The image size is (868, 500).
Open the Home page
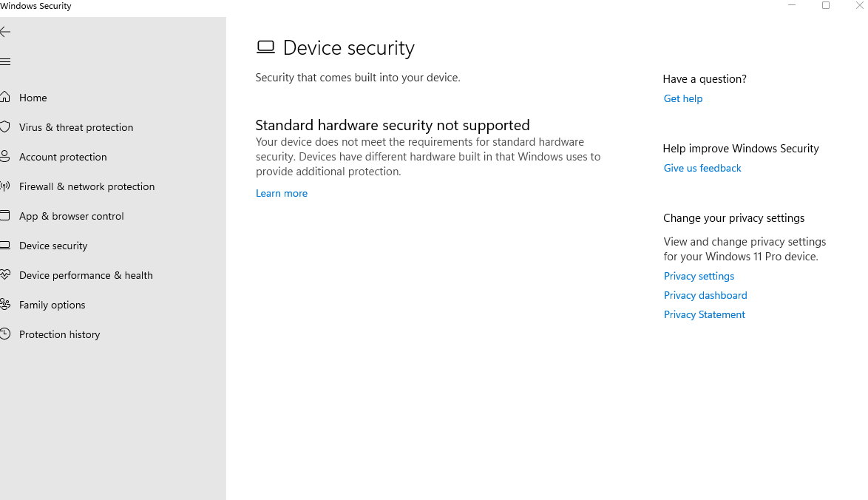point(33,98)
